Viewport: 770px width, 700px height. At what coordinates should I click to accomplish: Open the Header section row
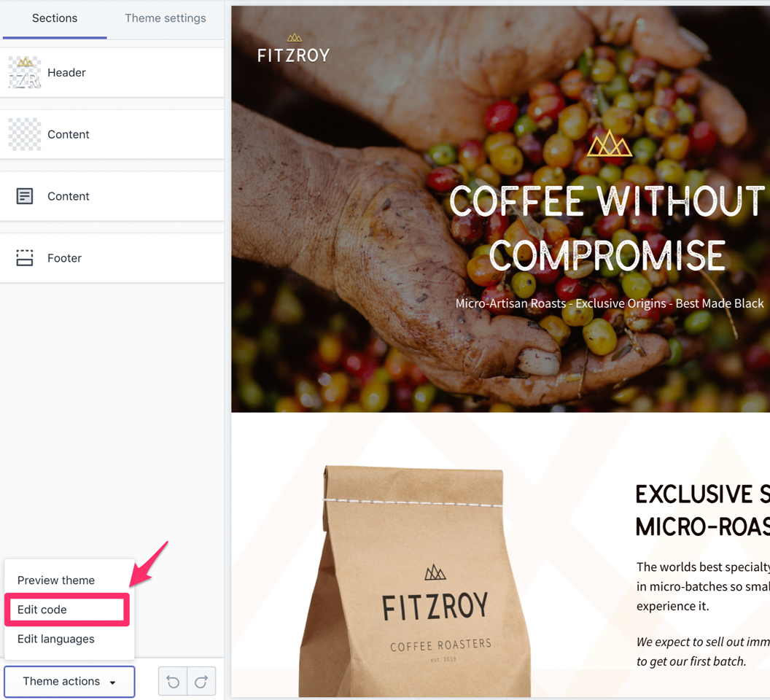(112, 73)
